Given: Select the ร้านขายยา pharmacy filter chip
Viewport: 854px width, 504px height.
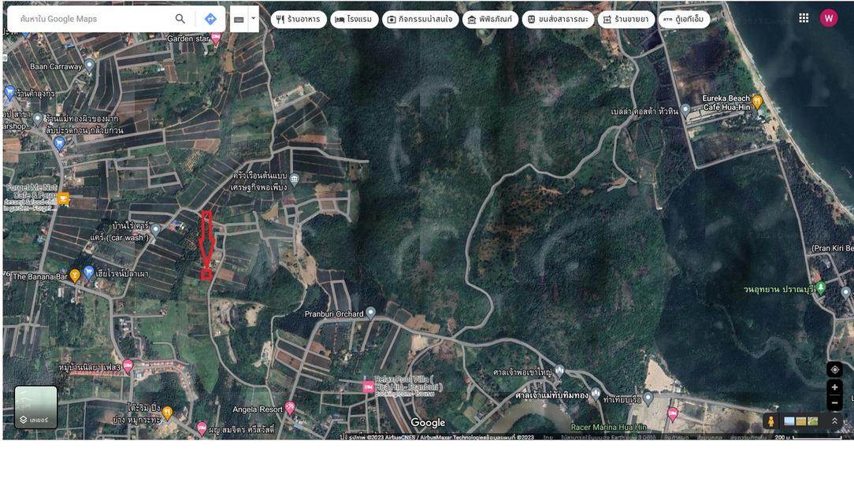Looking at the screenshot, I should coord(626,19).
